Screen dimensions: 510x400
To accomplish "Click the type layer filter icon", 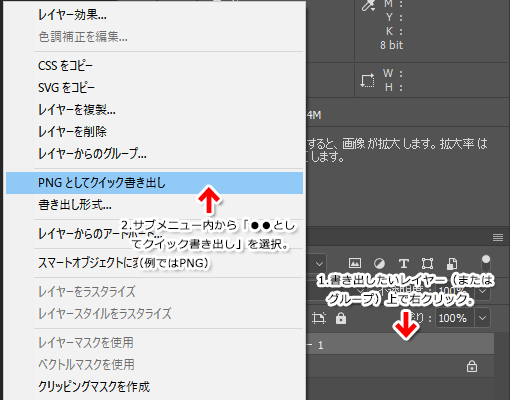I will point(404,263).
